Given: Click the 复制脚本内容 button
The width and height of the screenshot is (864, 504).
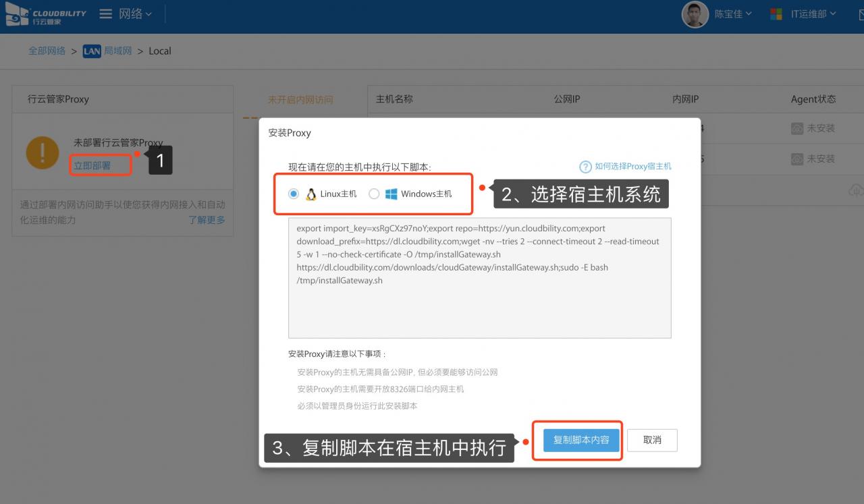Looking at the screenshot, I should point(581,441).
